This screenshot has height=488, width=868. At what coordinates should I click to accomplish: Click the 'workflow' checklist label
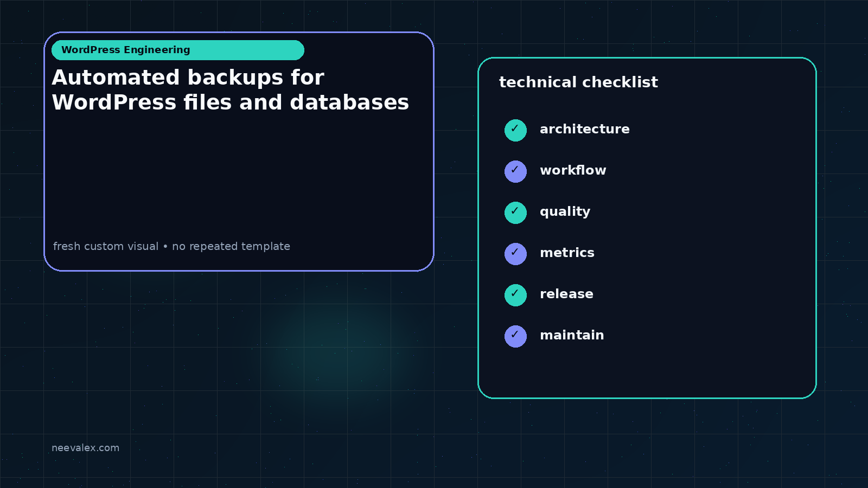(573, 170)
